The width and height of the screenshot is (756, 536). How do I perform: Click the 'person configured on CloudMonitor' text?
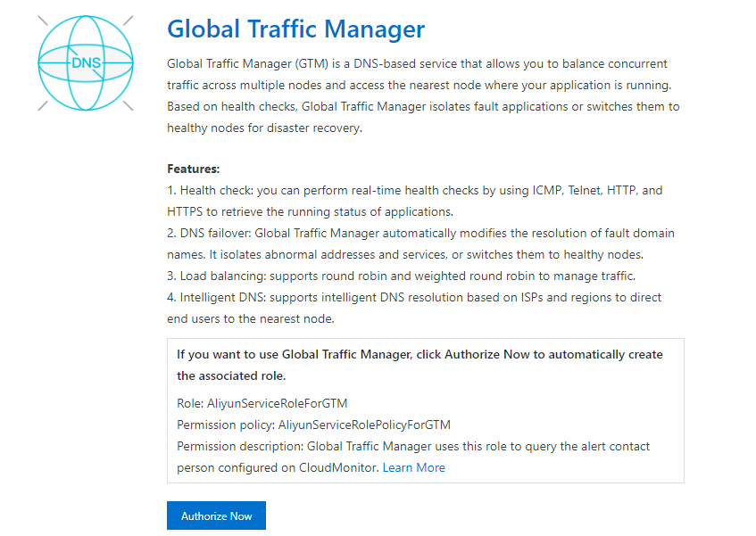[x=278, y=467]
